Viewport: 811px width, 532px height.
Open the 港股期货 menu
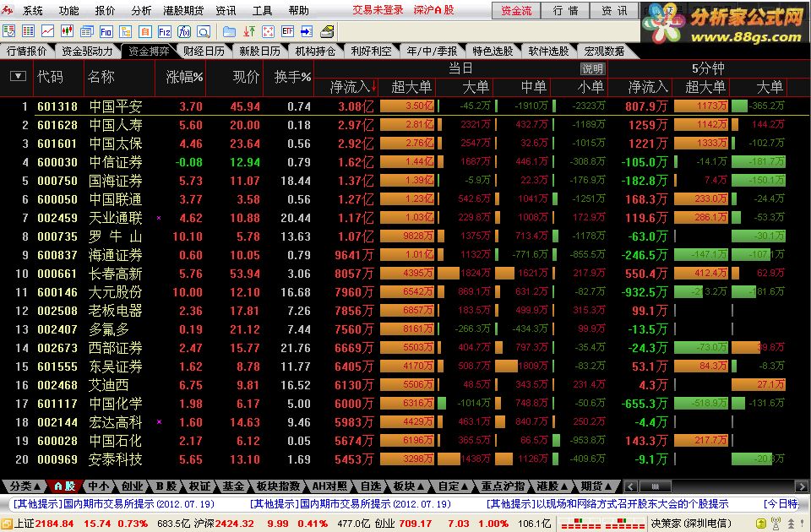tap(183, 10)
